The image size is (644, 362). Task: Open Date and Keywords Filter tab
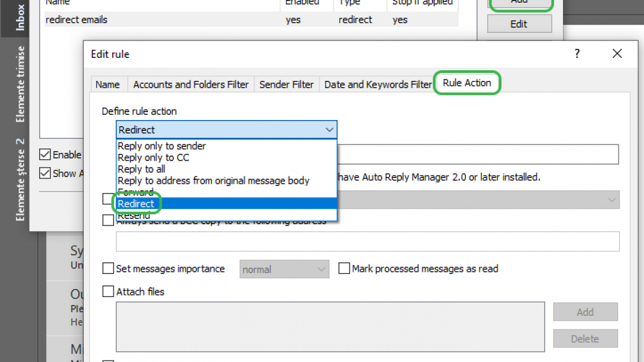point(378,85)
